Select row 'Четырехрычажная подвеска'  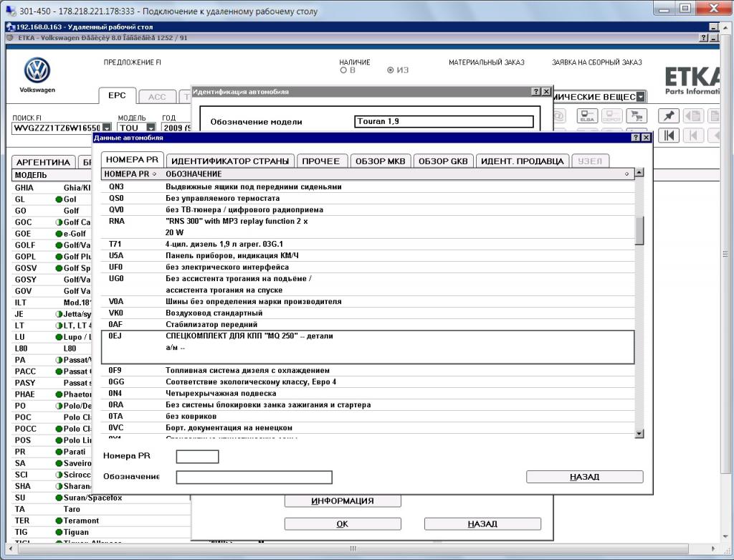click(x=368, y=394)
